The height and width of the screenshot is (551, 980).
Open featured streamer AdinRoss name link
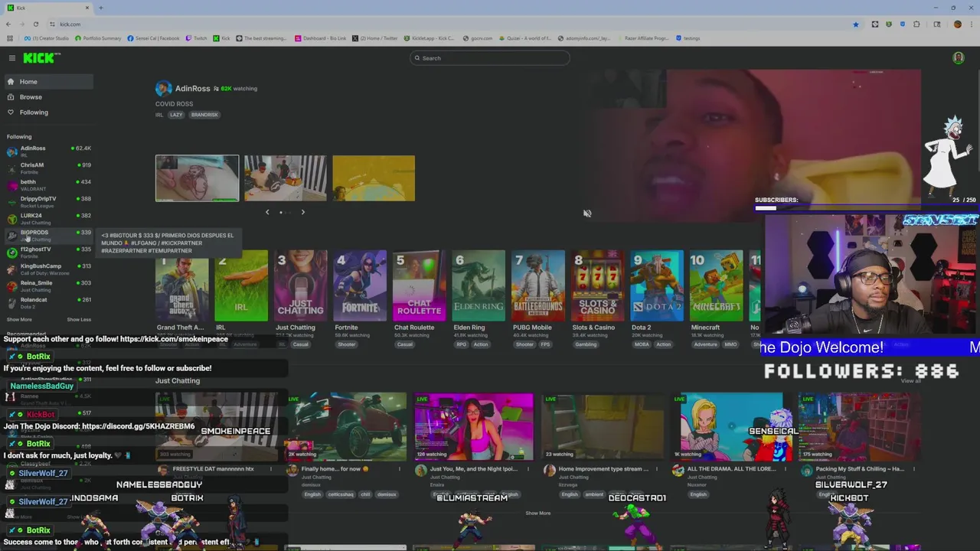(x=192, y=89)
